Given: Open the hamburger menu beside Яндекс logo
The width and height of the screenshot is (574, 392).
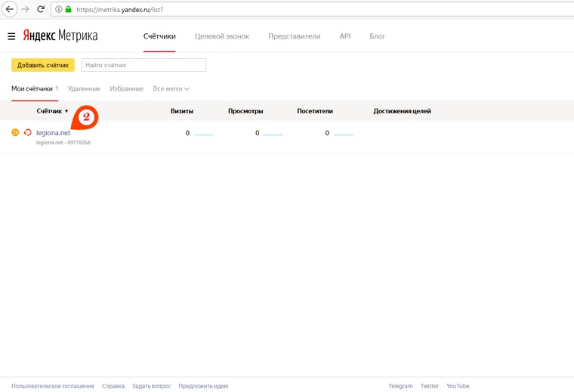Looking at the screenshot, I should [x=11, y=36].
